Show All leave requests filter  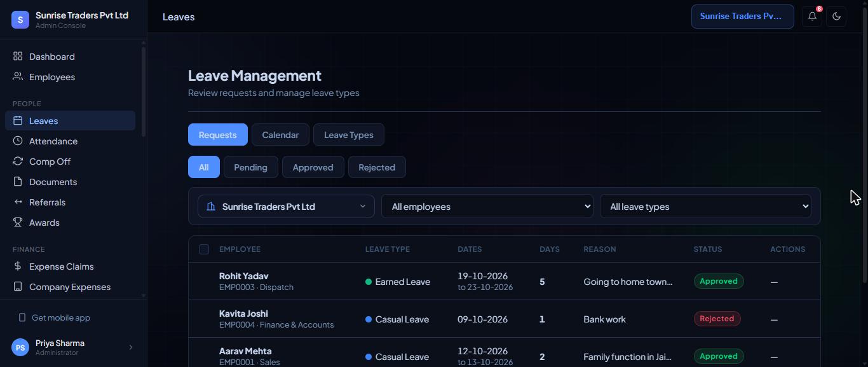(204, 167)
